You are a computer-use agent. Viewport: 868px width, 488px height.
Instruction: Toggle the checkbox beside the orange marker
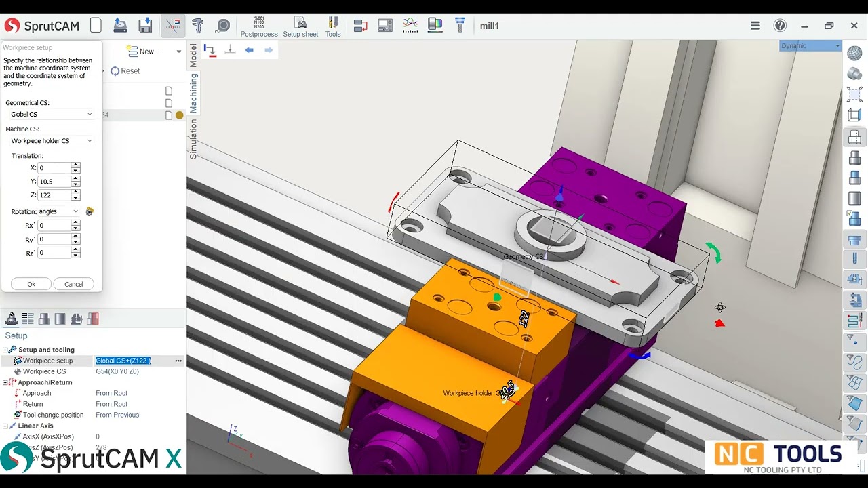click(169, 115)
